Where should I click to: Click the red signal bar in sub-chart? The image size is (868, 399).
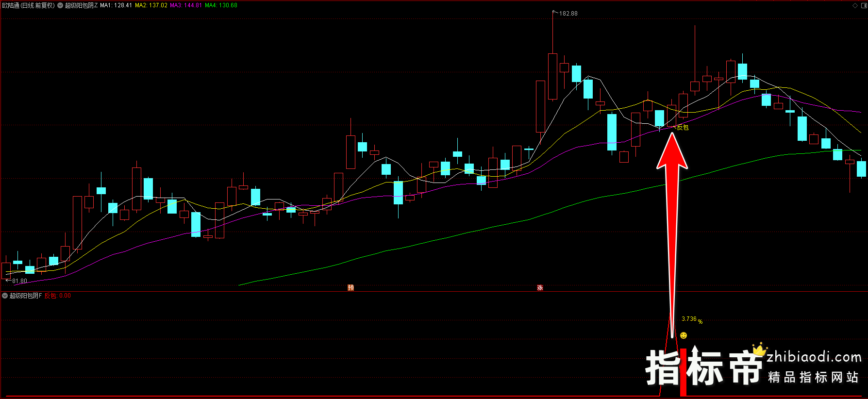pos(683,372)
